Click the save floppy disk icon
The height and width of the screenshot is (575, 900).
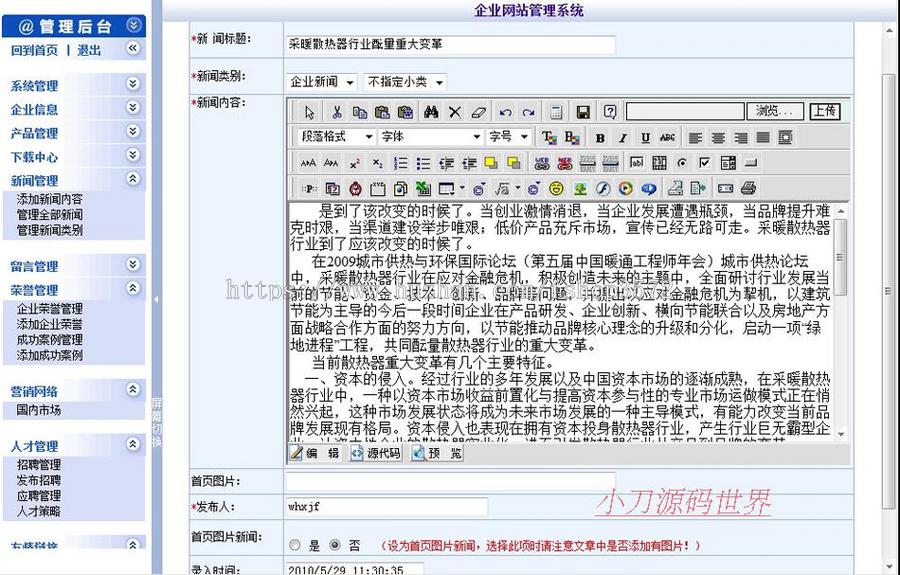click(583, 112)
